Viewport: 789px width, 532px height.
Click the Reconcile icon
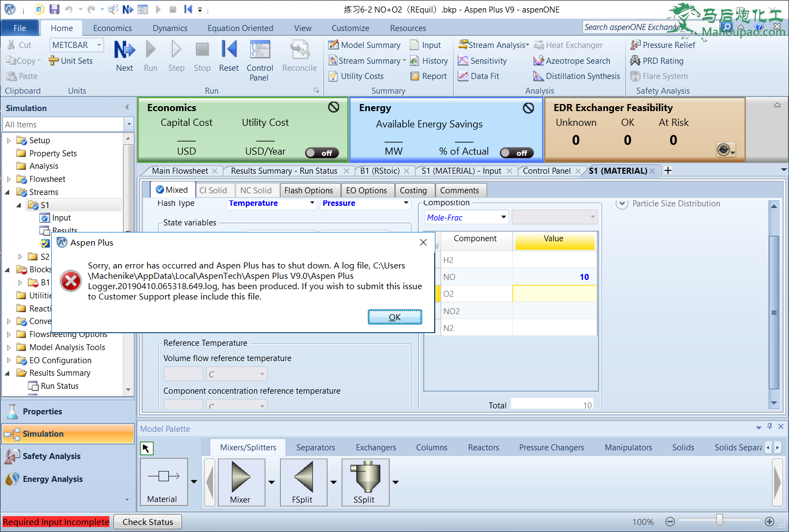point(299,56)
